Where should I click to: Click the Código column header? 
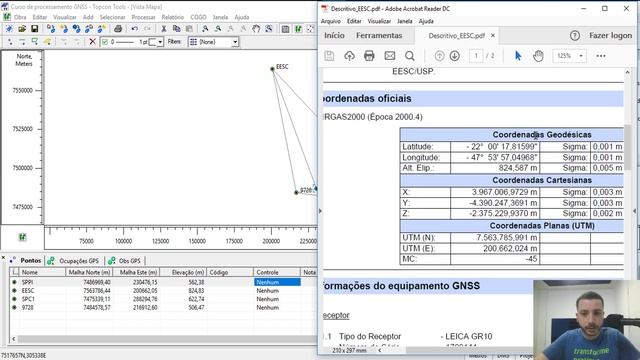230,272
